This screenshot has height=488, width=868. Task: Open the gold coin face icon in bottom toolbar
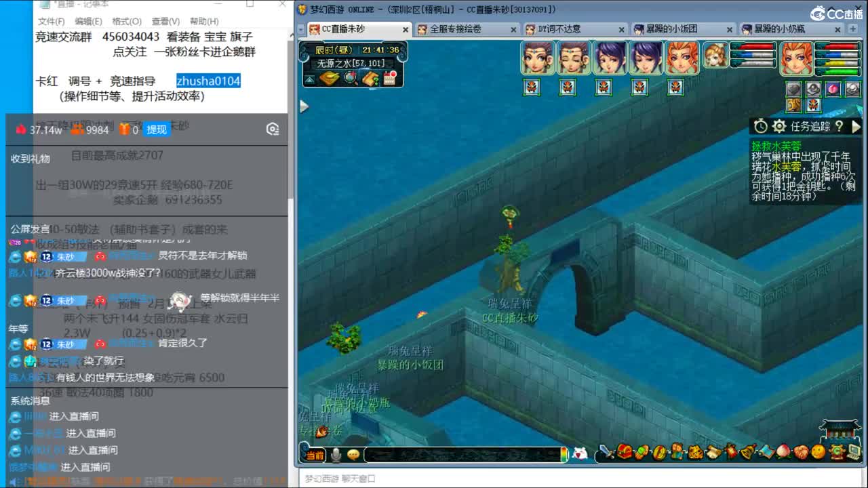point(818,452)
